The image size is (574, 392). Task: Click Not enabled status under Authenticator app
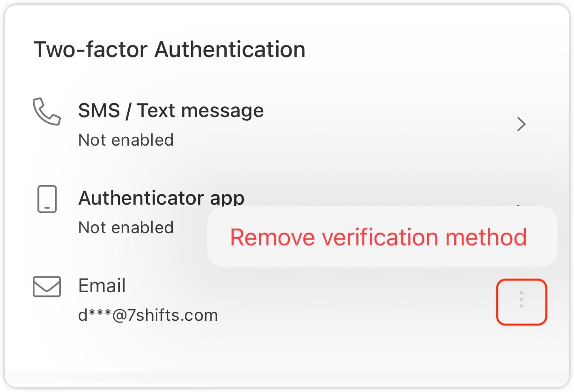pos(126,227)
